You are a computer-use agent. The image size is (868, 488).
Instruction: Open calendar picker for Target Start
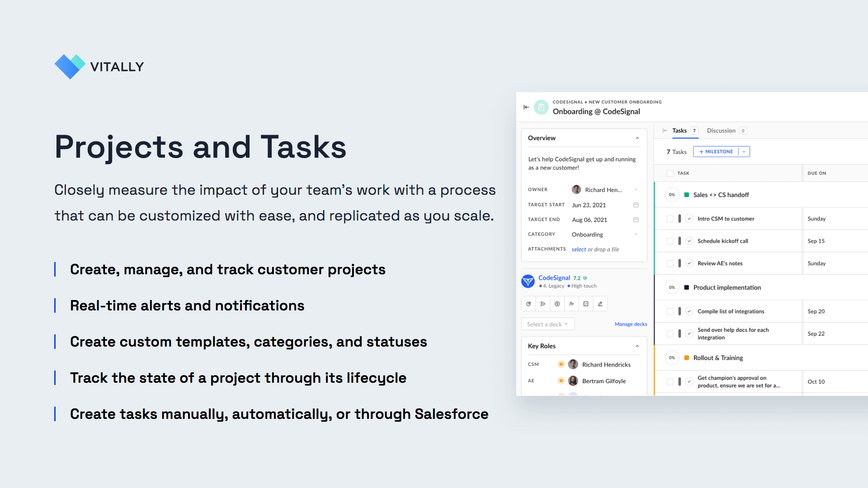(x=636, y=205)
